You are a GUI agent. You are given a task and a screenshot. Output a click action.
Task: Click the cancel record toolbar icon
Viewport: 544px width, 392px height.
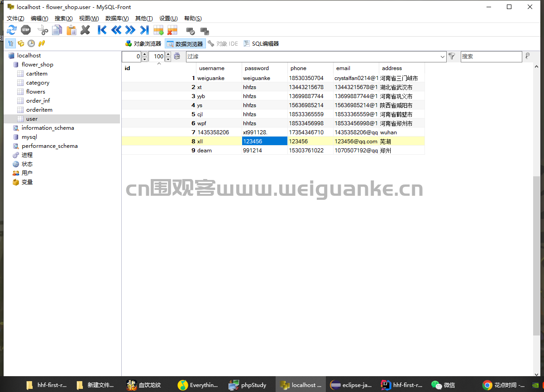tap(205, 31)
